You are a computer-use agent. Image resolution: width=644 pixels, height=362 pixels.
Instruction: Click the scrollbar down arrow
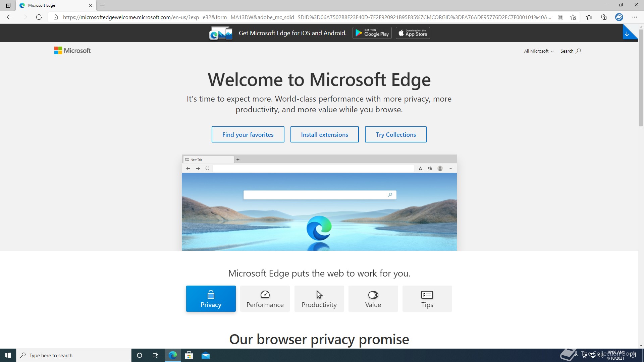pyautogui.click(x=641, y=346)
